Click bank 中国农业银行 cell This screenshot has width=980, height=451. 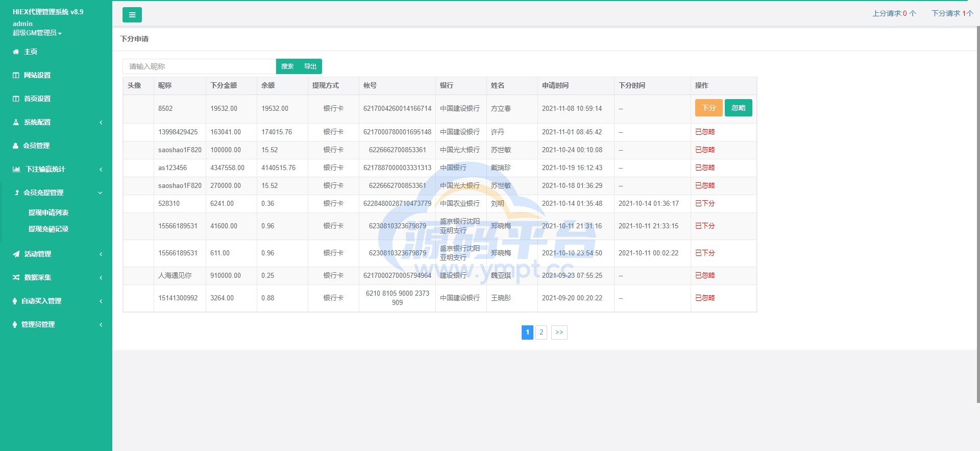coord(460,203)
